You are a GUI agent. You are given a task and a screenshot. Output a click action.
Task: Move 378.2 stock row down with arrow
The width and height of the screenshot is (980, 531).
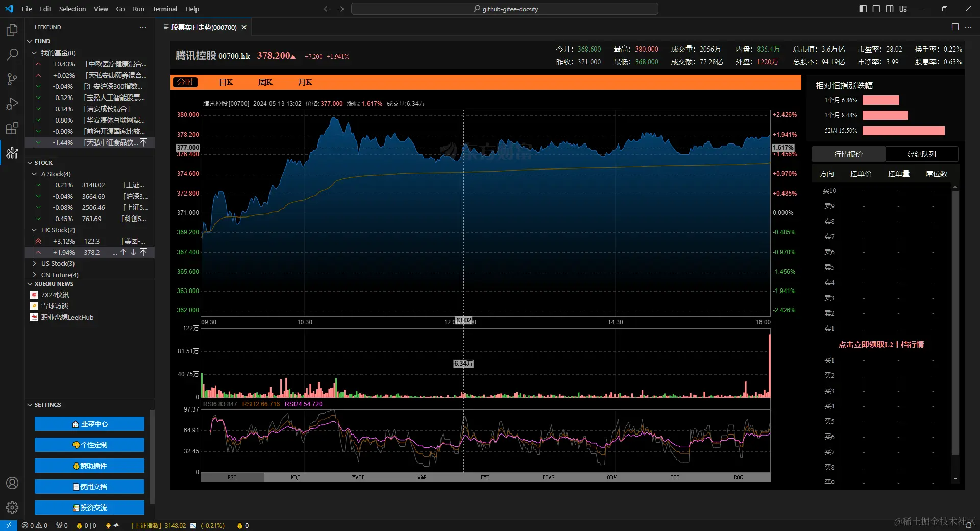133,252
